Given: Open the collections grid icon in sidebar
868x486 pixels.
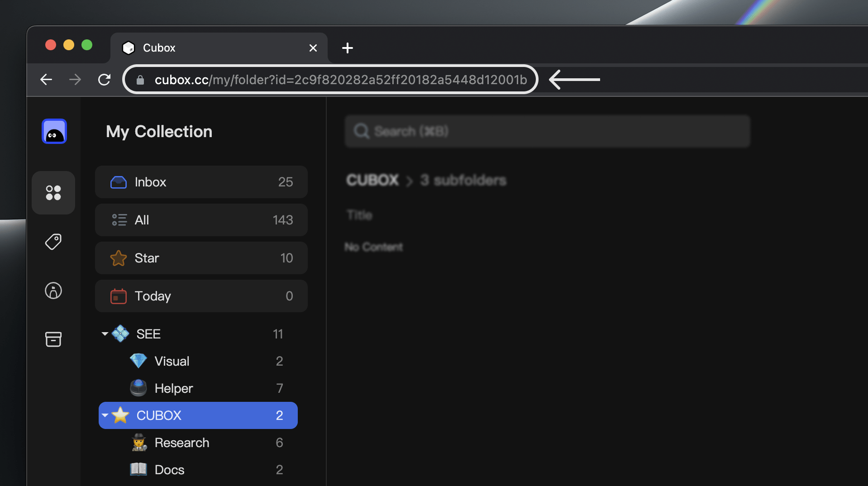Looking at the screenshot, I should (53, 193).
